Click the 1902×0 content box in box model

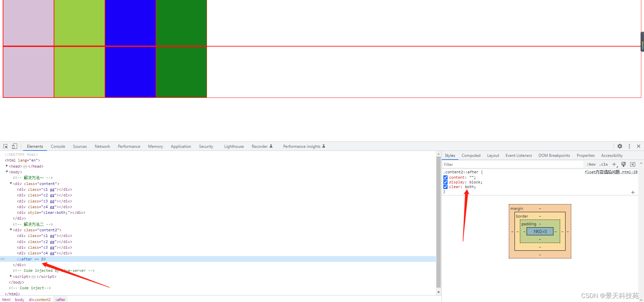coord(540,231)
